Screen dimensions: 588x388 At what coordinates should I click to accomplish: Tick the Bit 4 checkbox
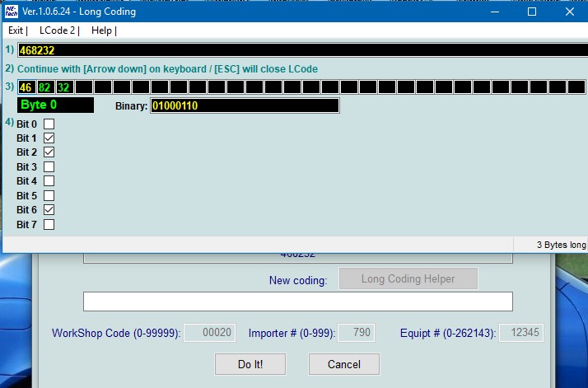49,181
